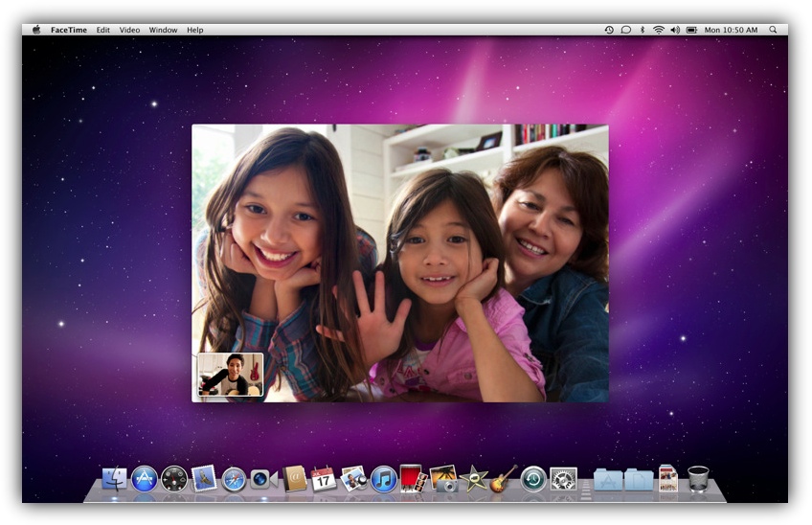812x525 pixels.
Task: Open the Documents folder stack in Dock
Action: click(x=639, y=479)
